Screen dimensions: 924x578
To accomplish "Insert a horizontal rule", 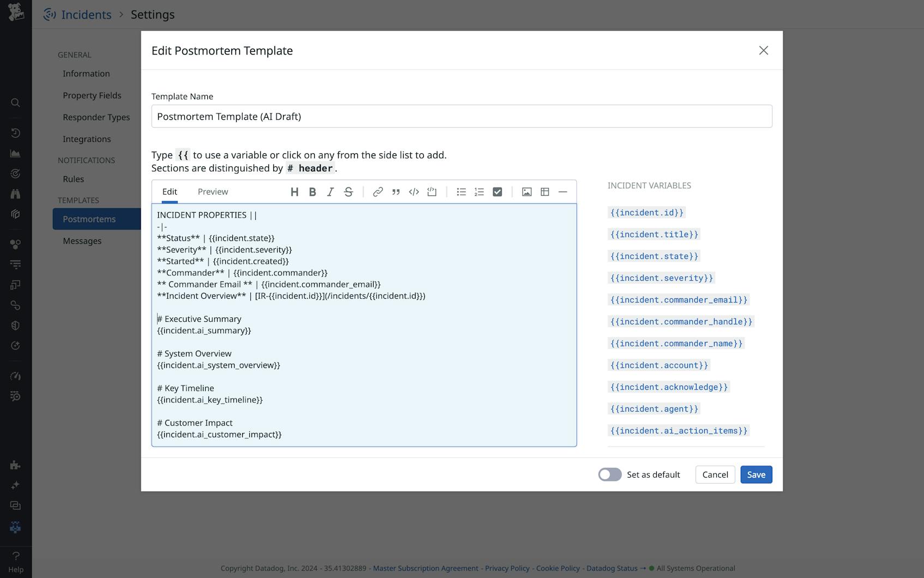I will coord(563,192).
